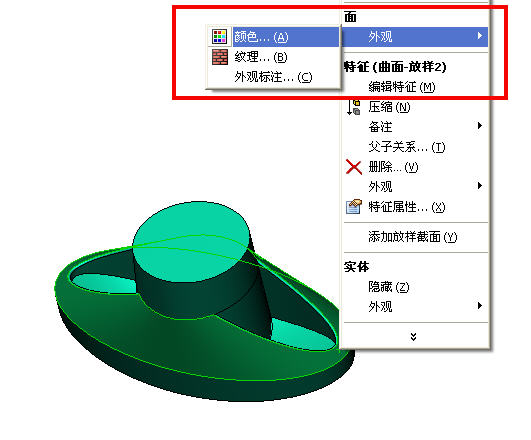The height and width of the screenshot is (440, 531).
Task: Click the feature properties icon beside 特征属性
Action: [x=354, y=207]
